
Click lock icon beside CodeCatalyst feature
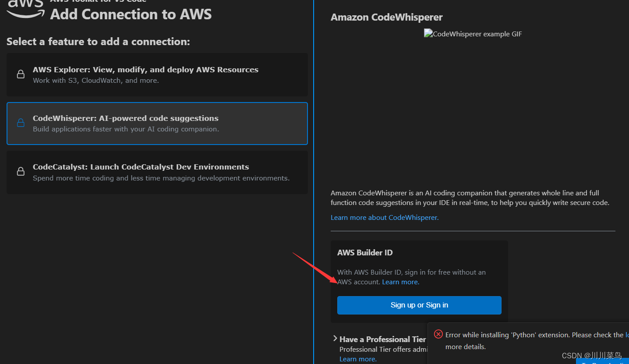(x=21, y=171)
